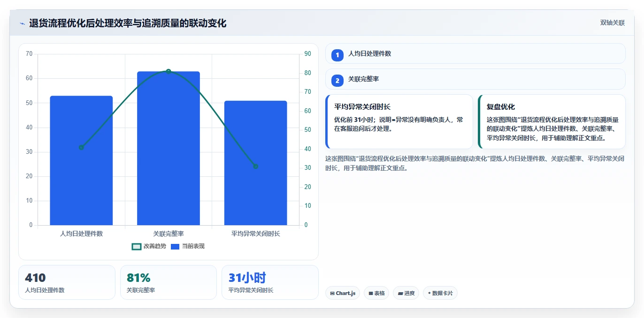Click the dashboard title 退货流程优化后处理效率与追溯质量的联动变化

point(128,23)
